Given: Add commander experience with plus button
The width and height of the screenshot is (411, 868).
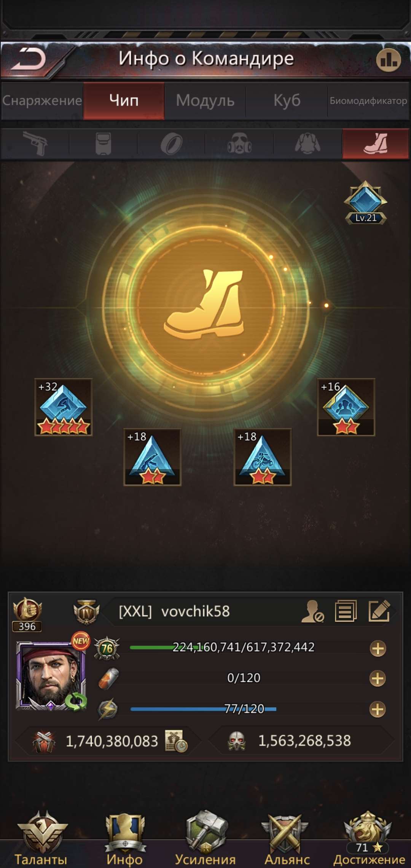Looking at the screenshot, I should [378, 648].
